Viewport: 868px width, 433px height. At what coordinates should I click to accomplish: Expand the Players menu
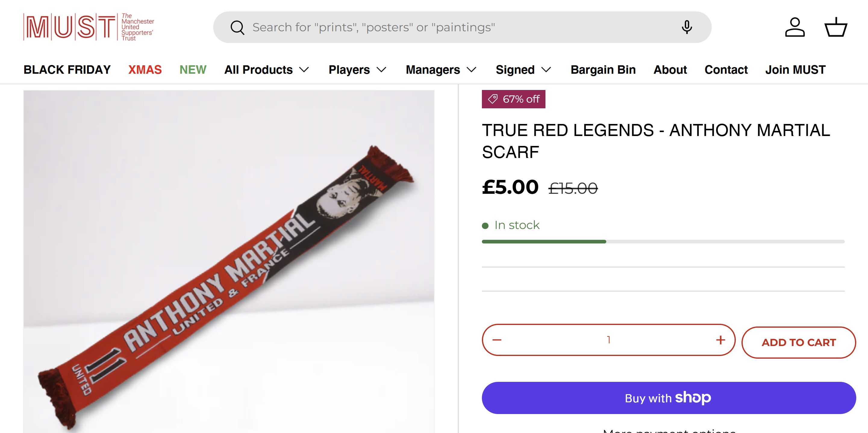pos(357,70)
